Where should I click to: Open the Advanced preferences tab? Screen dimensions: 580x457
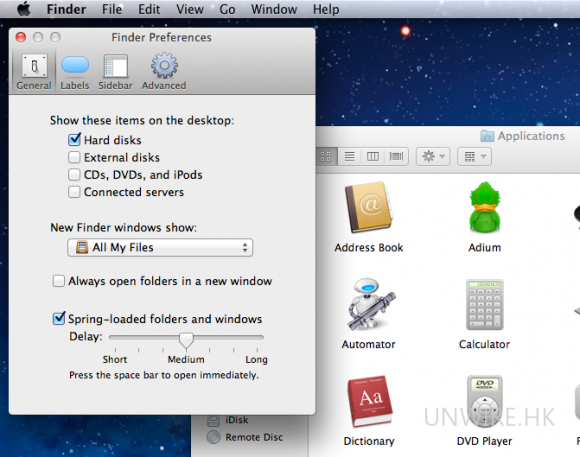coord(164,71)
